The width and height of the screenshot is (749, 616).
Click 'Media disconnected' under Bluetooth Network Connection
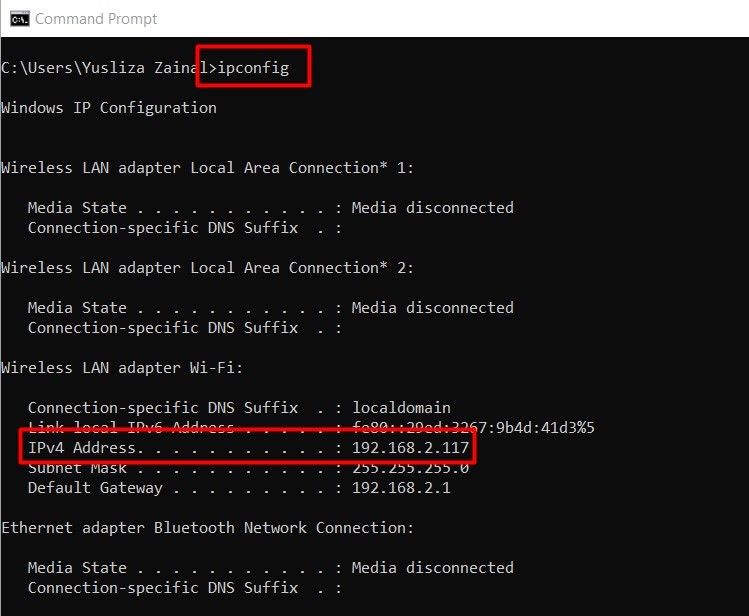433,568
